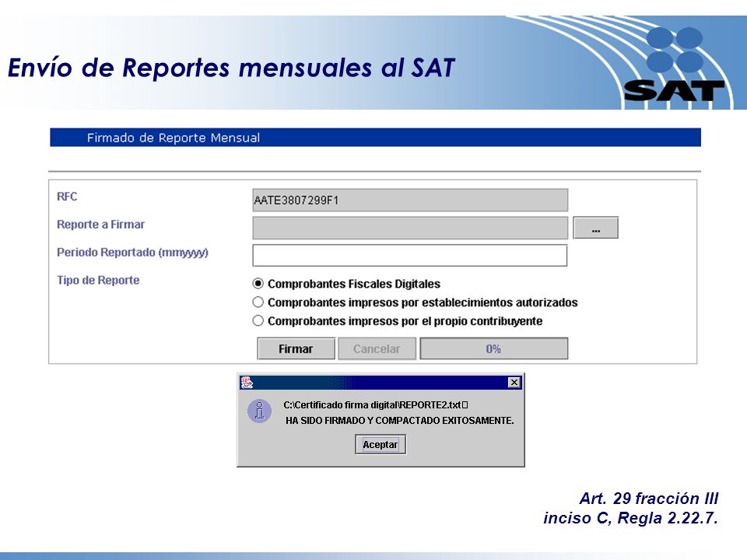Image resolution: width=747 pixels, height=560 pixels.
Task: Click the 'Periodo Reportado (mmyyyy)' label
Action: pyautogui.click(x=132, y=252)
